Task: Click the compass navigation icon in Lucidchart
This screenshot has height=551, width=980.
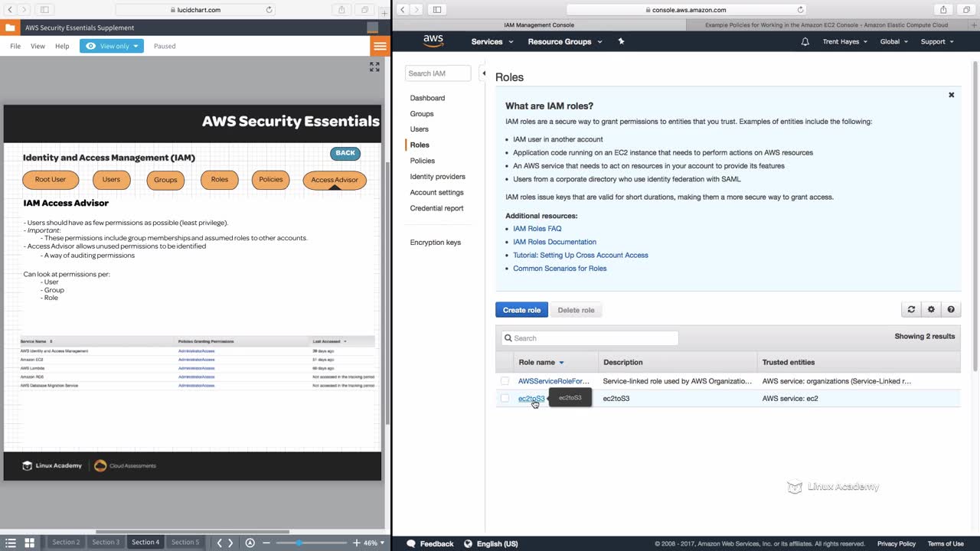Action: pos(250,543)
